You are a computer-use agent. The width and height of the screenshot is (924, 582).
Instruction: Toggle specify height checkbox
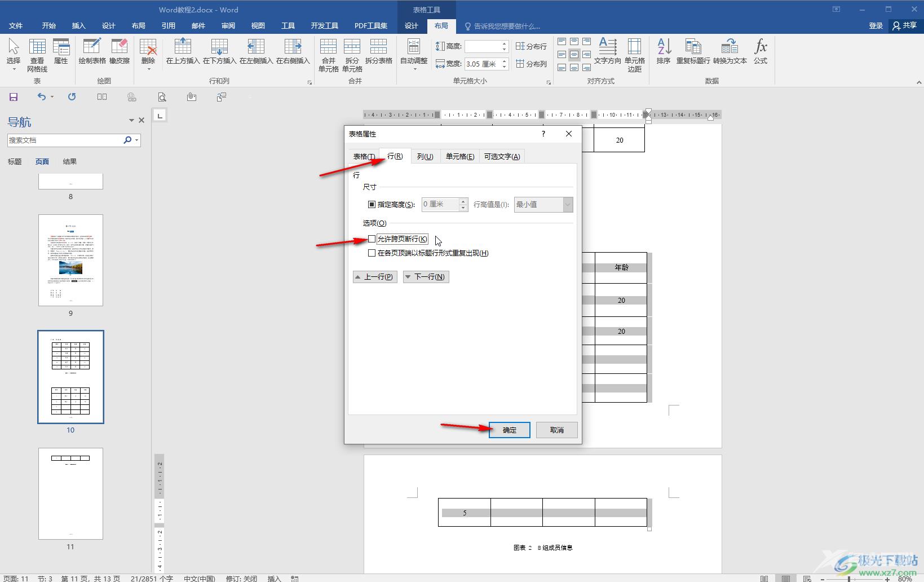(372, 205)
